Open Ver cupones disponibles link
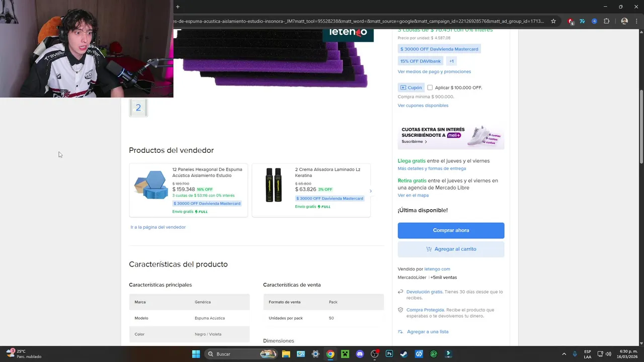The height and width of the screenshot is (362, 644). [423, 106]
